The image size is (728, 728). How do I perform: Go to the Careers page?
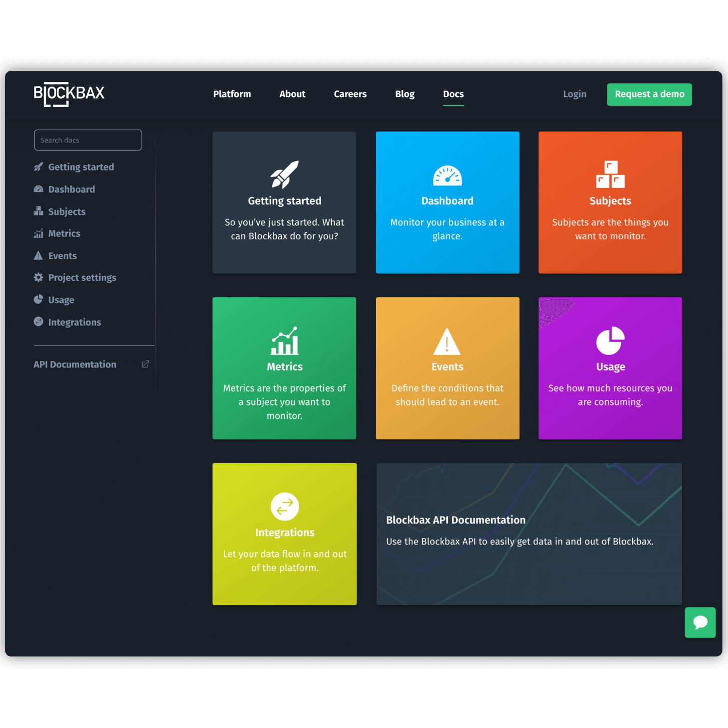pos(350,94)
